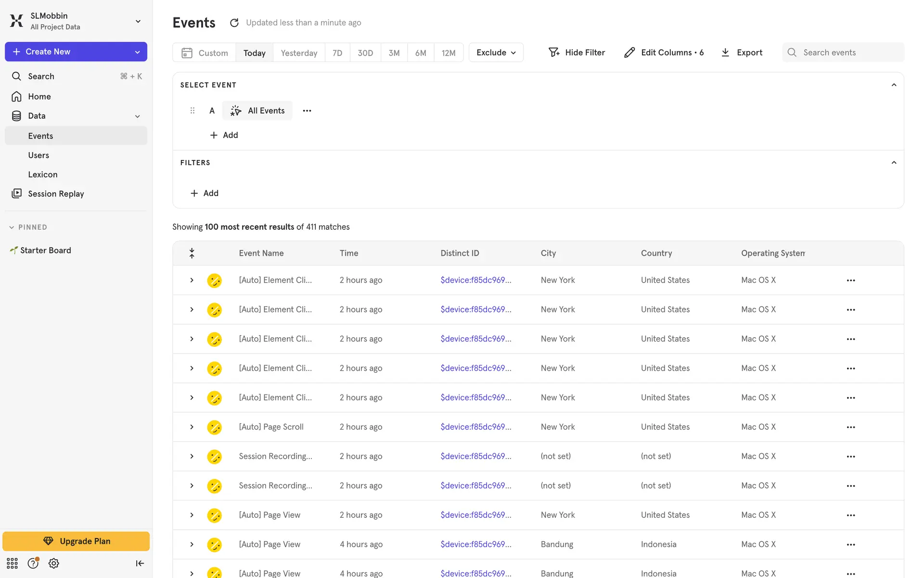The height and width of the screenshot is (578, 924).
Task: Open the Create New dropdown arrow
Action: click(x=138, y=52)
